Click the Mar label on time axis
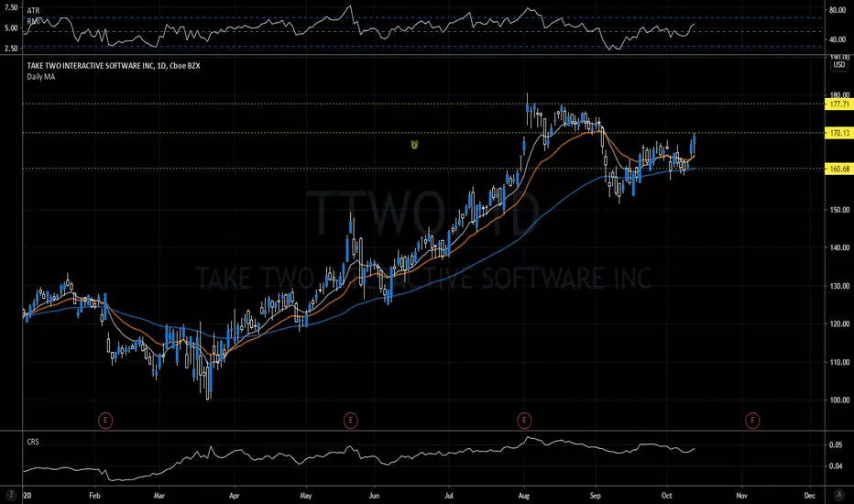854x504 pixels. (x=159, y=495)
